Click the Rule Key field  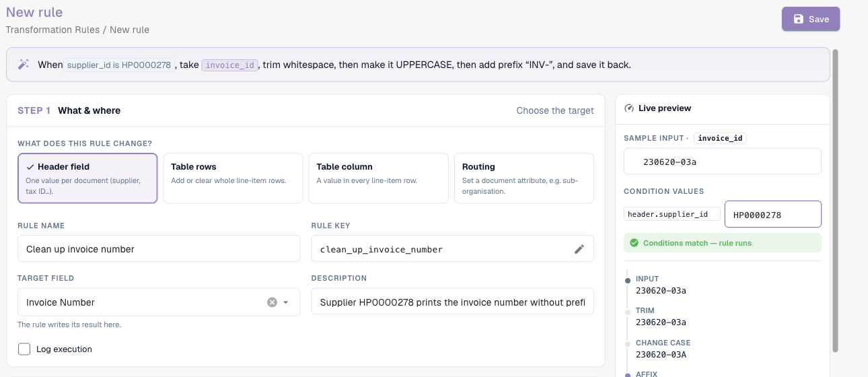click(x=452, y=248)
